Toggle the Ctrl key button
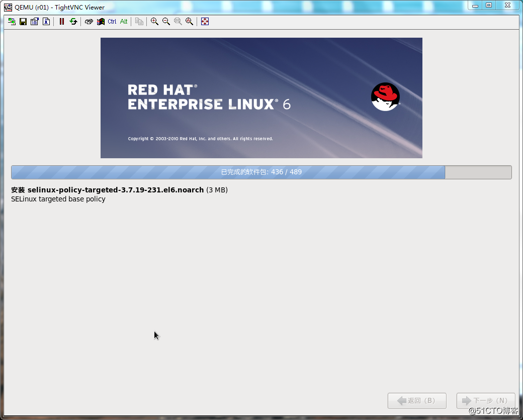523x420 pixels. 112,22
